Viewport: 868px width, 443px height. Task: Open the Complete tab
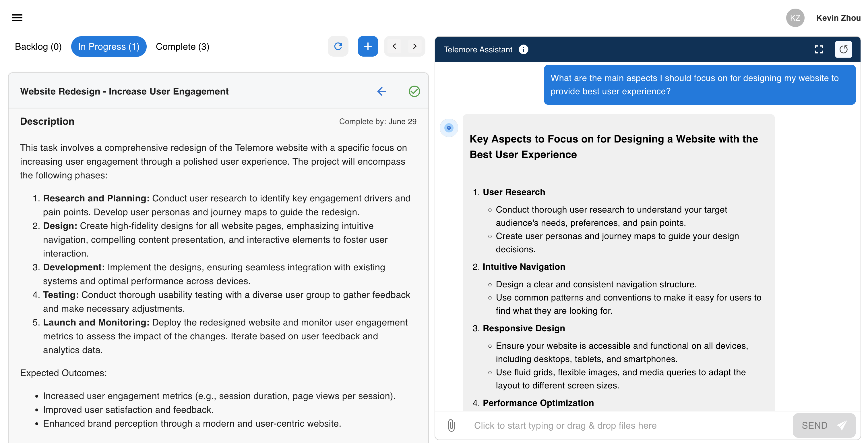tap(182, 47)
